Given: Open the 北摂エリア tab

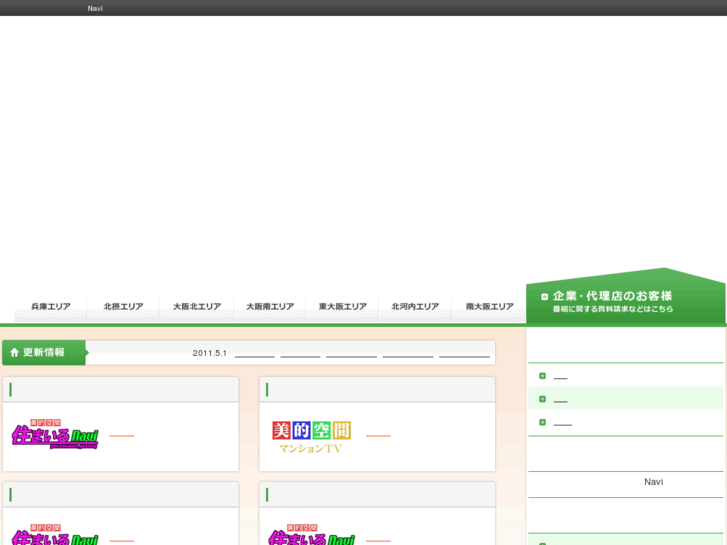Looking at the screenshot, I should [x=123, y=307].
